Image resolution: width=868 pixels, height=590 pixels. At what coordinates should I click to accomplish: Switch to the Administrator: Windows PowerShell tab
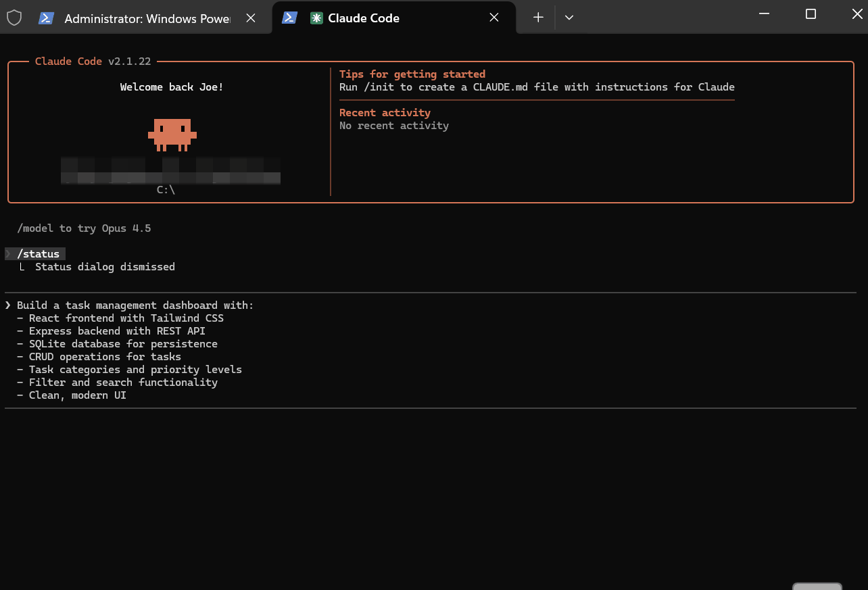pos(147,19)
